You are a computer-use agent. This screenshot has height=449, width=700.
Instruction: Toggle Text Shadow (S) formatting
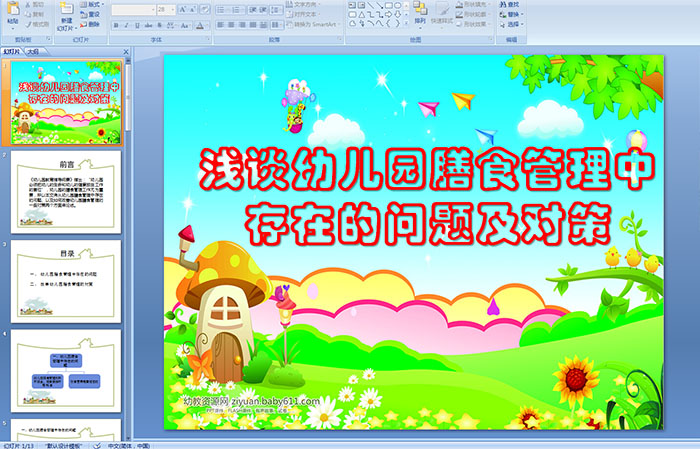[159, 25]
